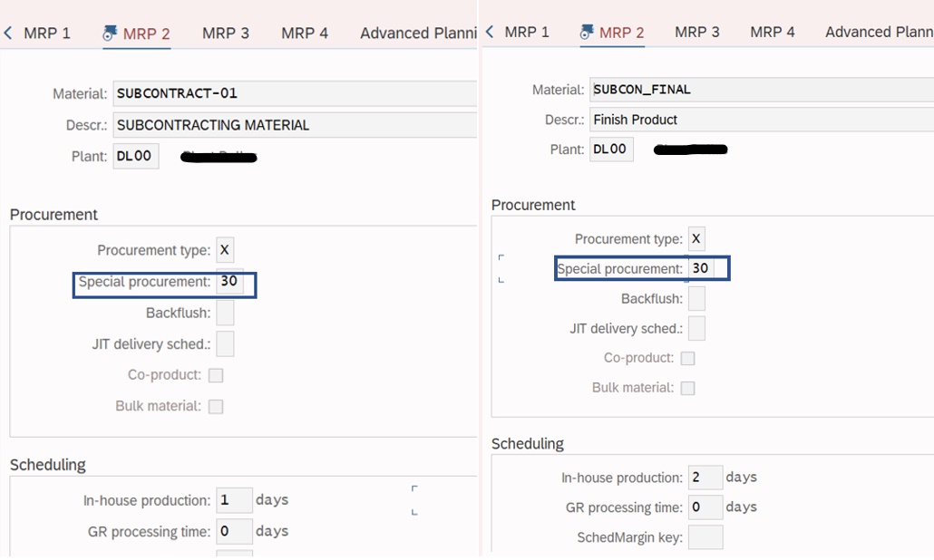Click the wrench icon beside MRP 2 for SUBCON_FINAL
934x560 pixels.
coord(588,29)
